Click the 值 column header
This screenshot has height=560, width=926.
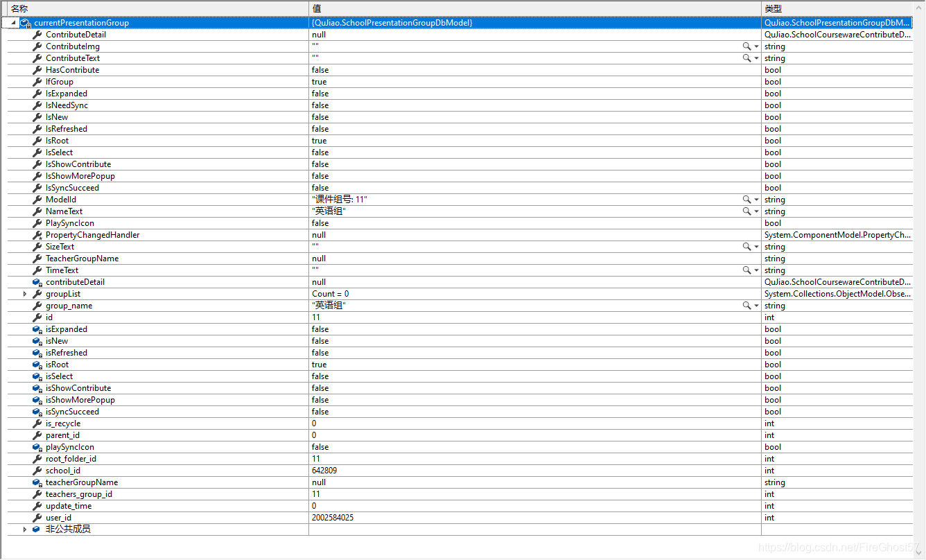click(535, 8)
